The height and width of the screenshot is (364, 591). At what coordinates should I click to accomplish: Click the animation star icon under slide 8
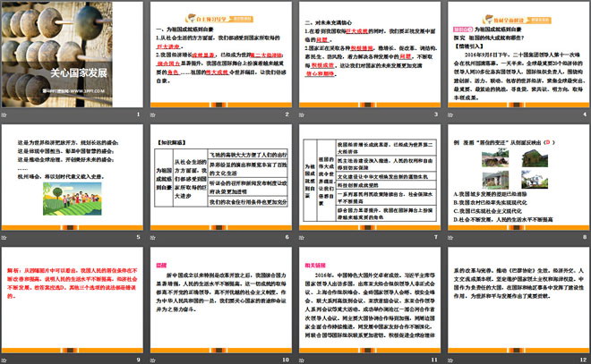point(450,238)
